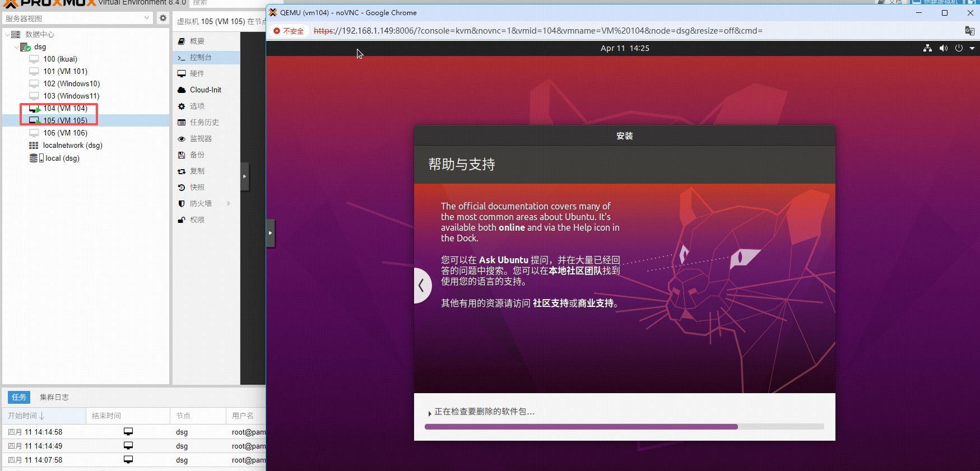This screenshot has height=471, width=980.
Task: Open the 概要 summary panel
Action: click(206, 41)
